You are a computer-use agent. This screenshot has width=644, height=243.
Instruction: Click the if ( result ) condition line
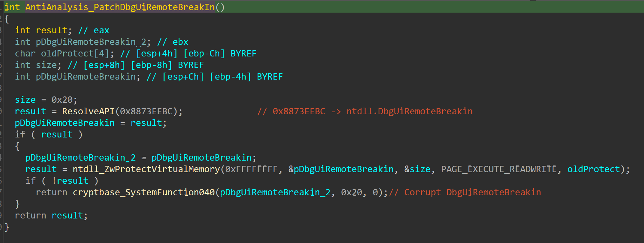point(49,134)
